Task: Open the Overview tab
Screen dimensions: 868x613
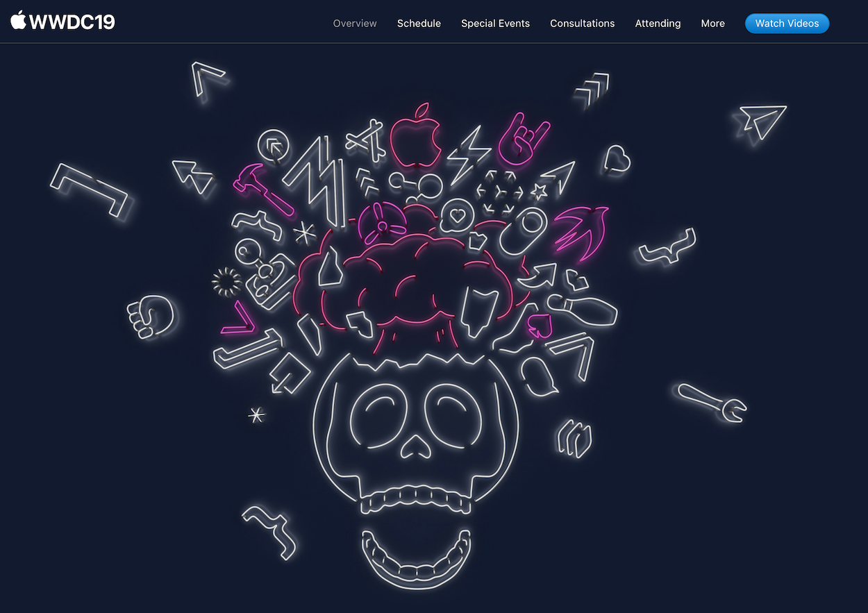Action: [355, 23]
